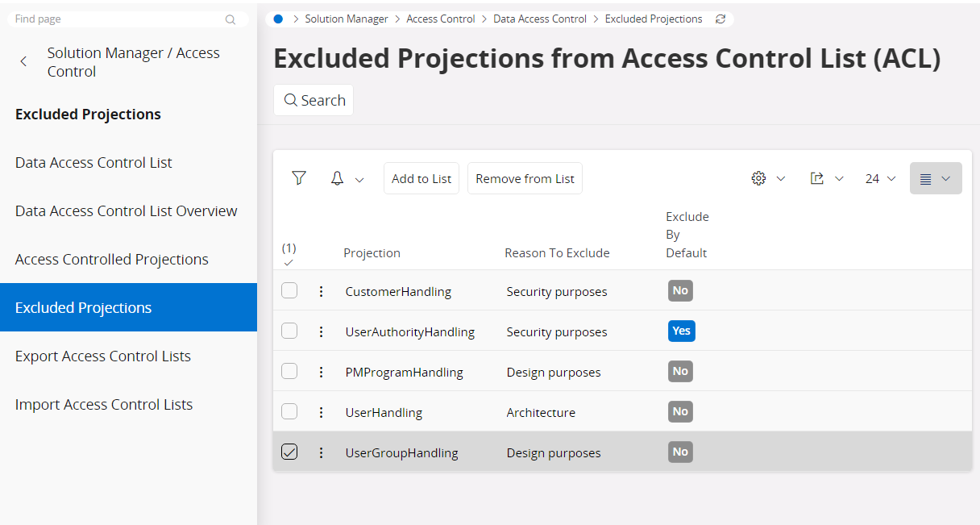Viewport: 980px width, 525px height.
Task: Expand the page size 24 dropdown
Action: tap(880, 179)
